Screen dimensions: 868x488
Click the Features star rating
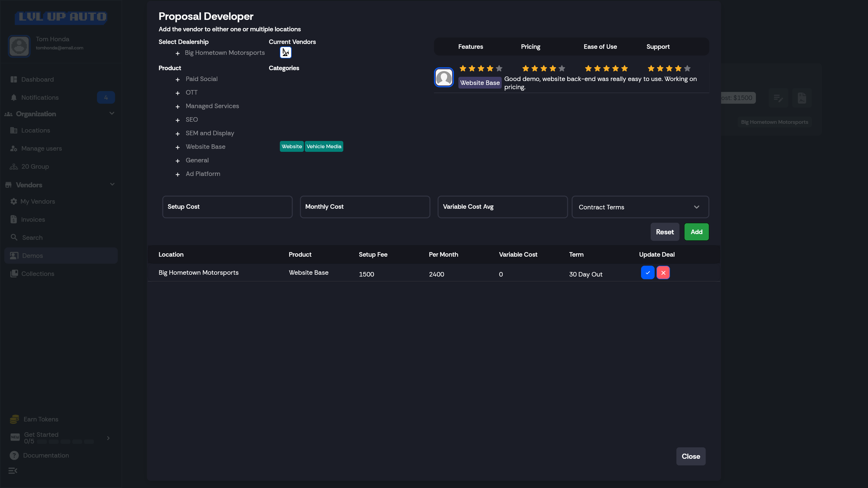click(480, 68)
